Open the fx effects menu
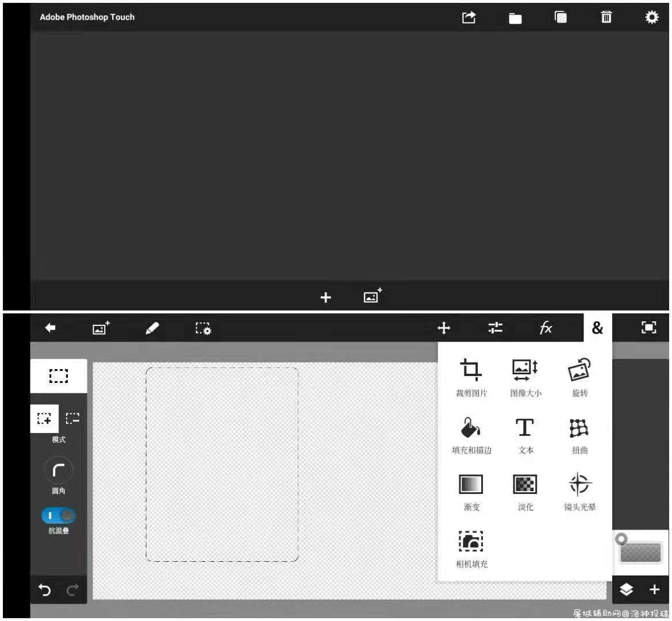Image resolution: width=672 pixels, height=621 pixels. click(x=546, y=328)
